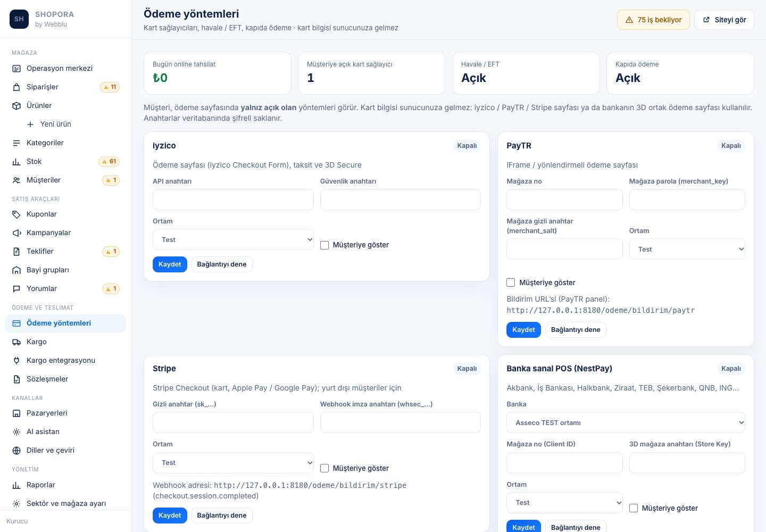Open the Banka dropdown showing Asseco TEST ortamı
This screenshot has width=766, height=532.
tap(626, 422)
